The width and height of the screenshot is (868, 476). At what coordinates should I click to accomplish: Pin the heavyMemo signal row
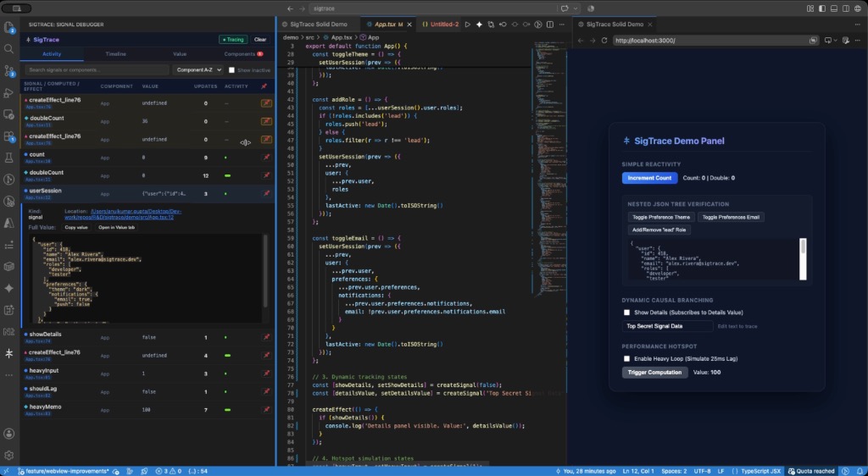(x=266, y=410)
